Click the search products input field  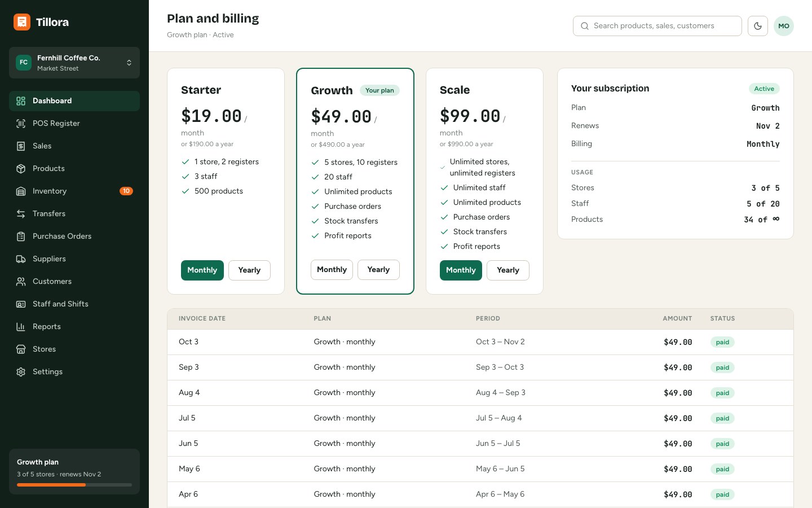coord(657,26)
